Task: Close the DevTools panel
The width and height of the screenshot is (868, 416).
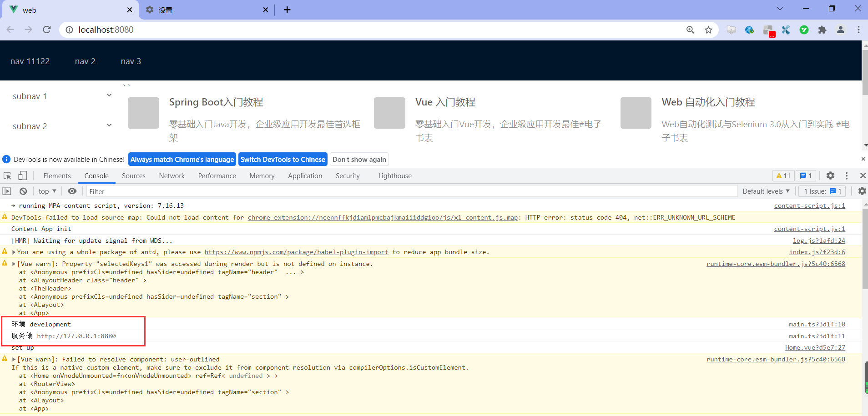Action: click(x=863, y=175)
